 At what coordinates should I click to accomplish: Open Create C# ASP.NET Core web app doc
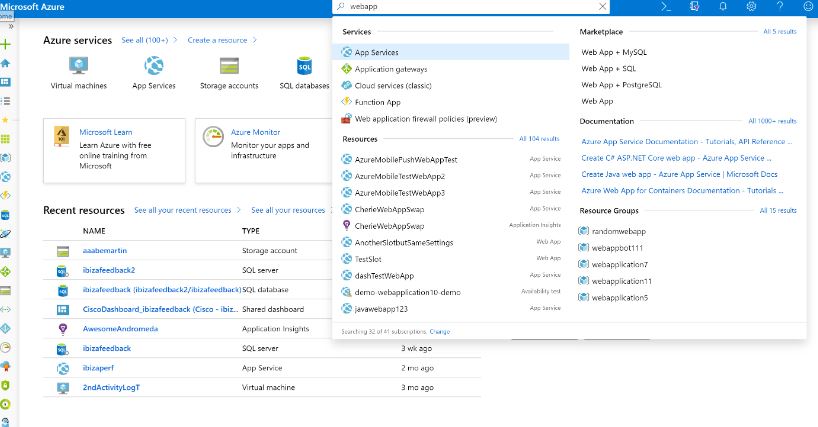click(x=676, y=158)
